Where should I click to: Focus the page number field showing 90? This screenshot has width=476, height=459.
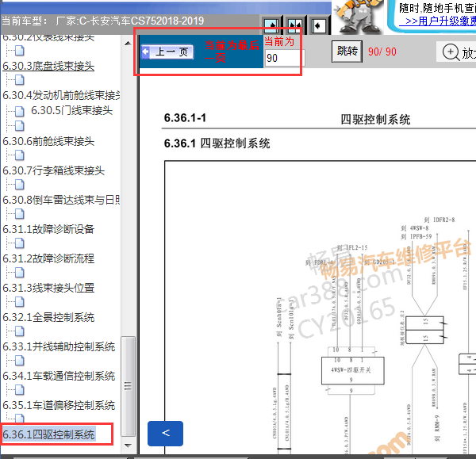(284, 58)
